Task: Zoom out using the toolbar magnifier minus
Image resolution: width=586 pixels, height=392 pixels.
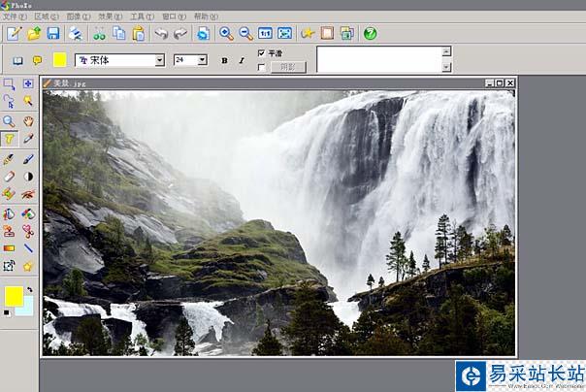Action: pos(245,34)
